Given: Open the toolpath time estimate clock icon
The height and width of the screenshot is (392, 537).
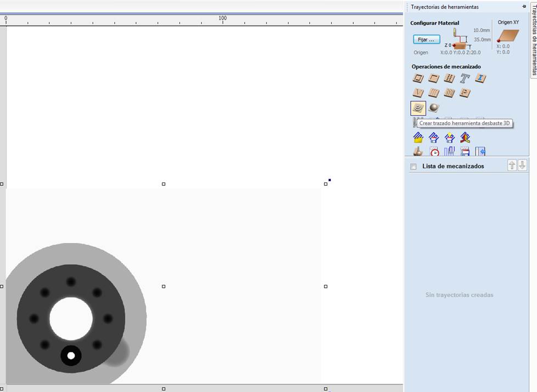Looking at the screenshot, I should 434,151.
